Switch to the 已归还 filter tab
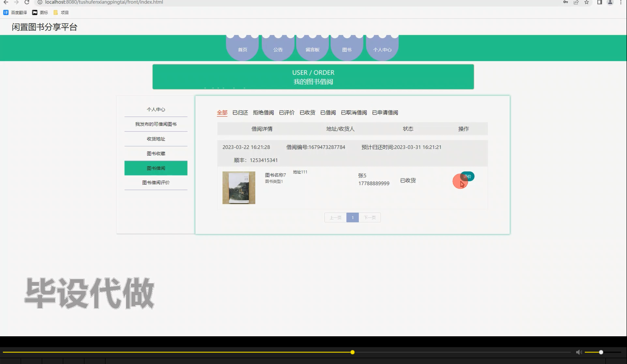The height and width of the screenshot is (364, 627). 240,112
